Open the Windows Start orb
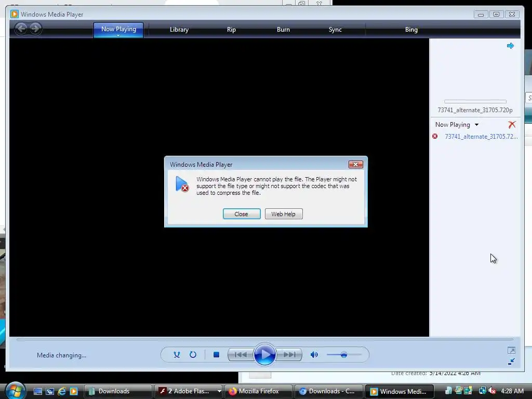532x399 pixels. (15, 391)
